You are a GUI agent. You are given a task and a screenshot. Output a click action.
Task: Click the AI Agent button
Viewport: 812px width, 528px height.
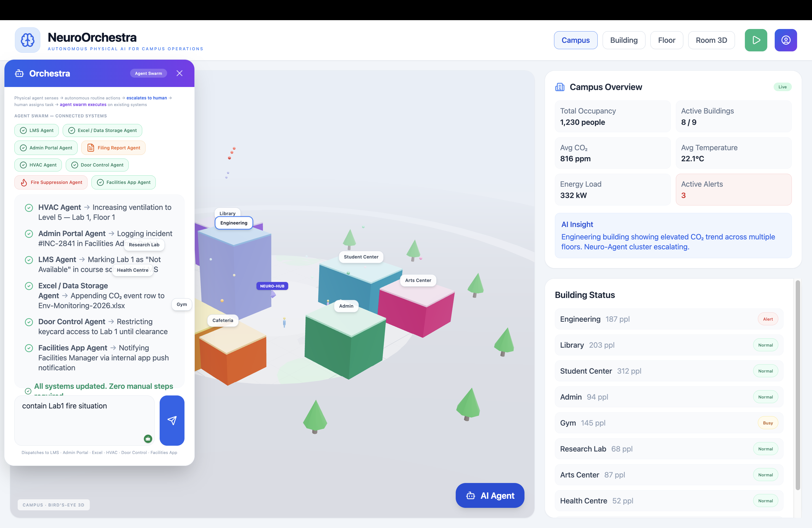click(490, 495)
